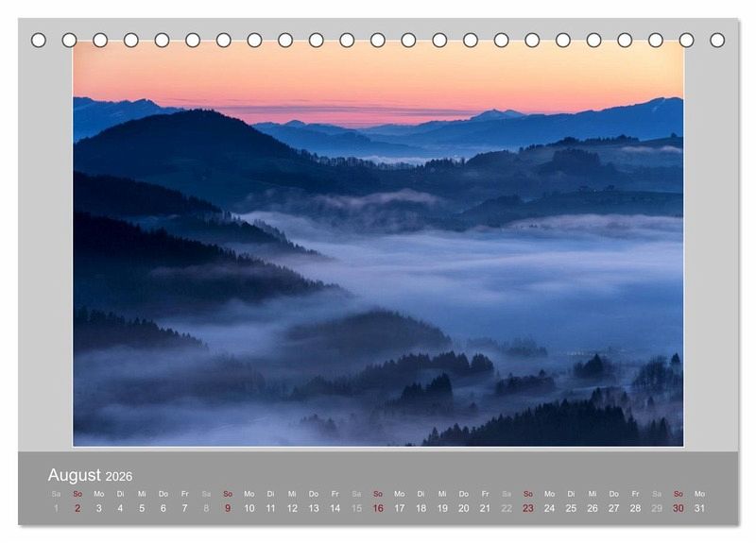This screenshot has width=756, height=543.
Task: Click the 'So' label above date 2
Action: tap(77, 494)
